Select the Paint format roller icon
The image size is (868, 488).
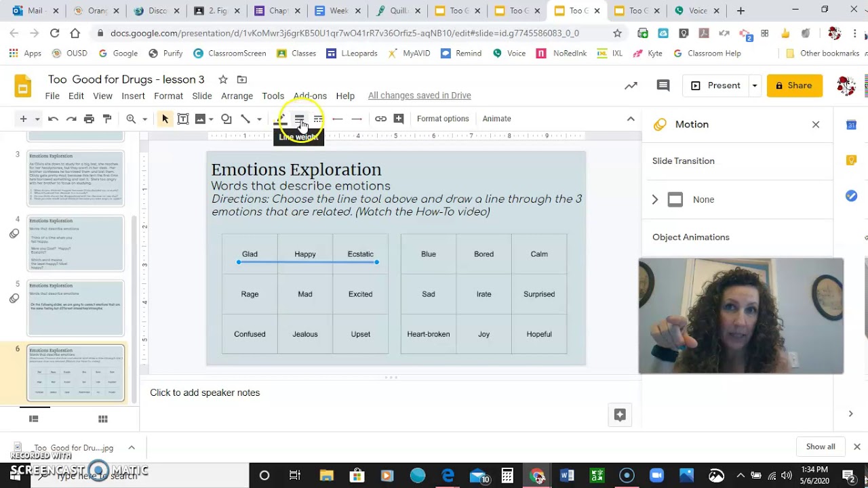pos(107,119)
